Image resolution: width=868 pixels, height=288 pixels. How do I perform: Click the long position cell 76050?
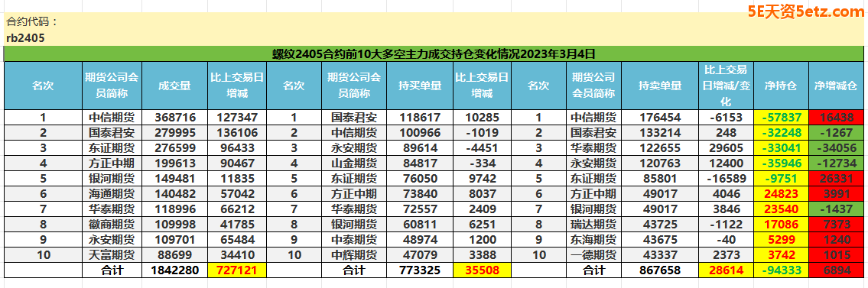point(420,179)
